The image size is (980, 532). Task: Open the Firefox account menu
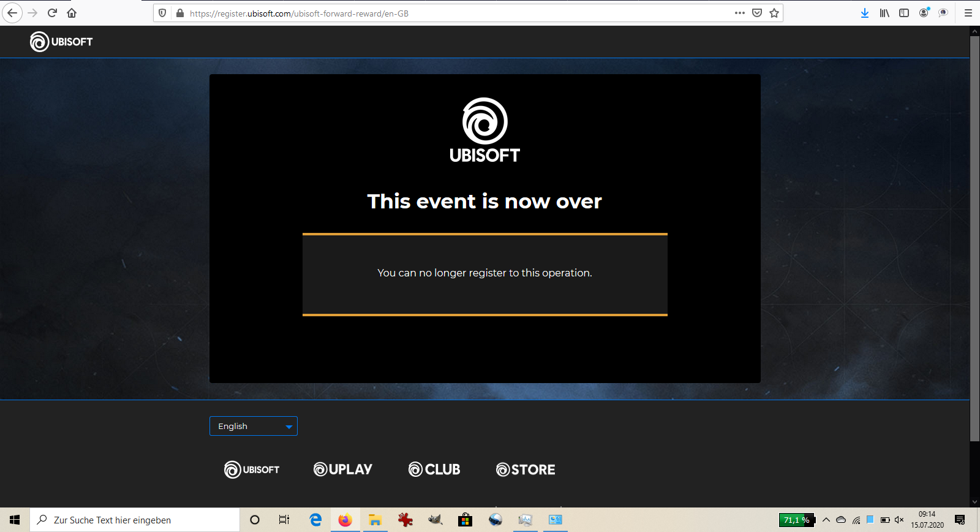(924, 13)
